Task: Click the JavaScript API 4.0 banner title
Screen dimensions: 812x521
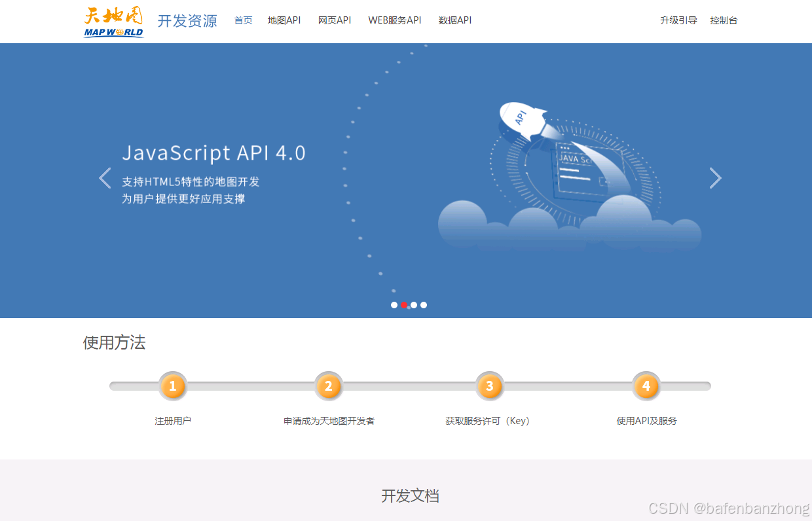Action: click(214, 153)
